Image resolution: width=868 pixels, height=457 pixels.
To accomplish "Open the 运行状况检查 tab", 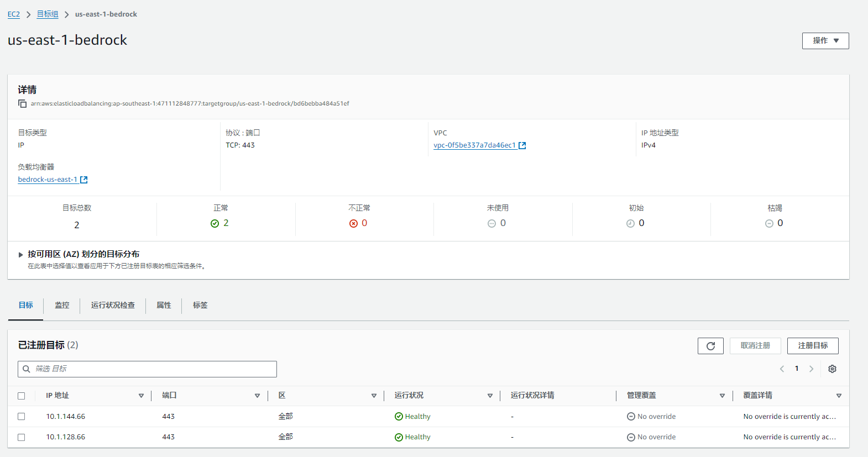I will click(113, 305).
